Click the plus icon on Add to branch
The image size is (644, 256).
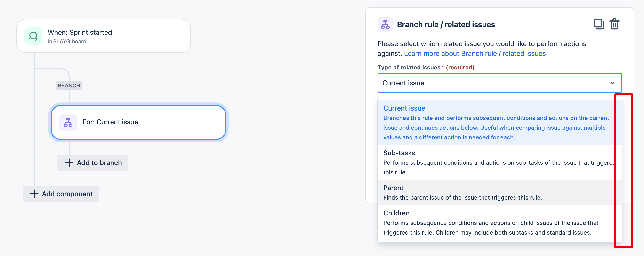[69, 162]
